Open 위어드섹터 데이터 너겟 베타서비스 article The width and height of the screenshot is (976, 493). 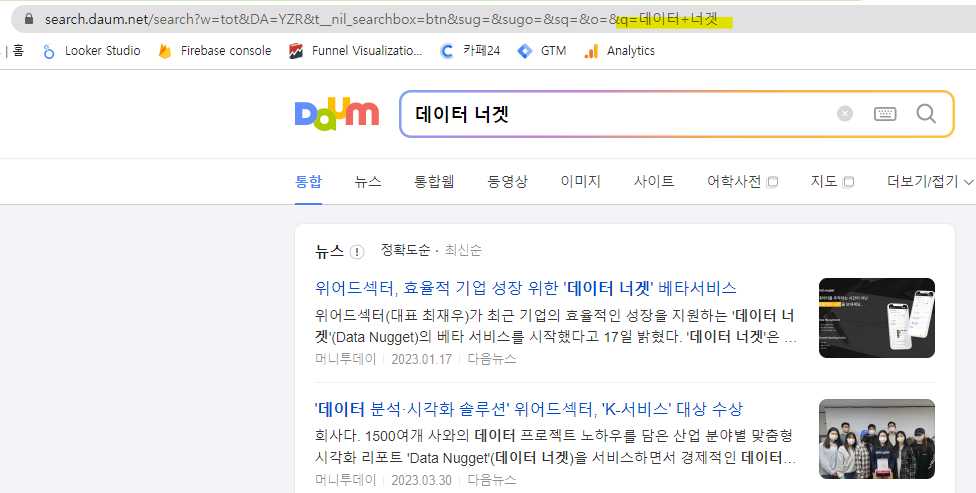(x=525, y=288)
